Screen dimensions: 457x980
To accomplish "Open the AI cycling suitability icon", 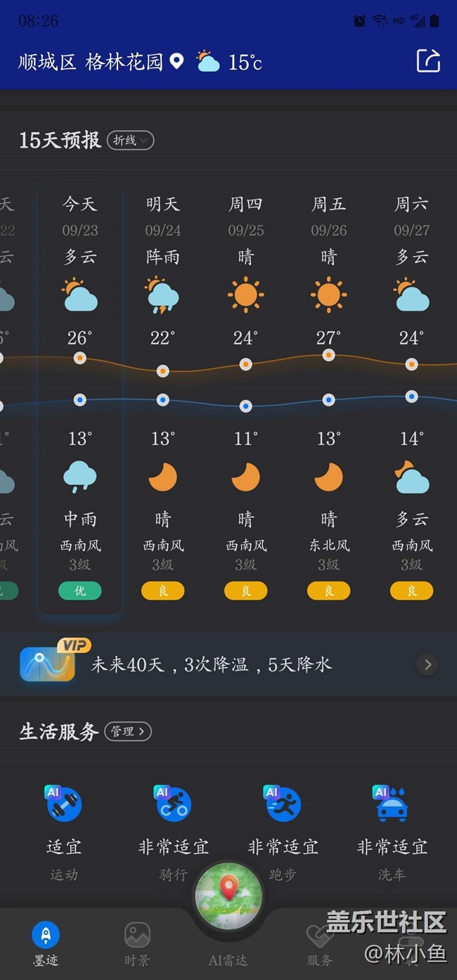I will [172, 805].
